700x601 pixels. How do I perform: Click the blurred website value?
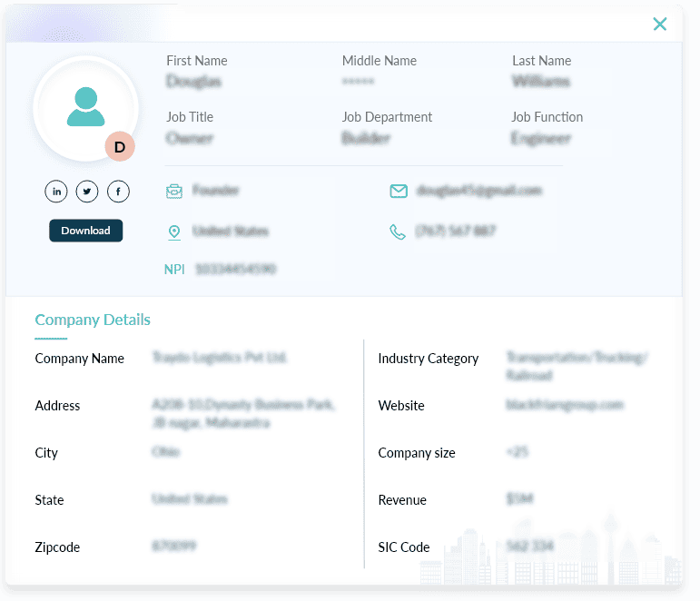[565, 405]
